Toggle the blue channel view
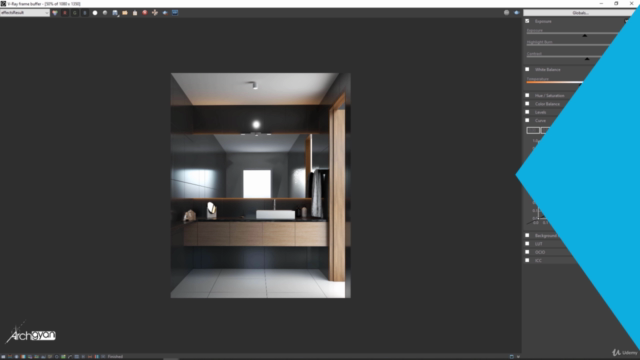Viewport: 640px width, 360px height. 85,13
